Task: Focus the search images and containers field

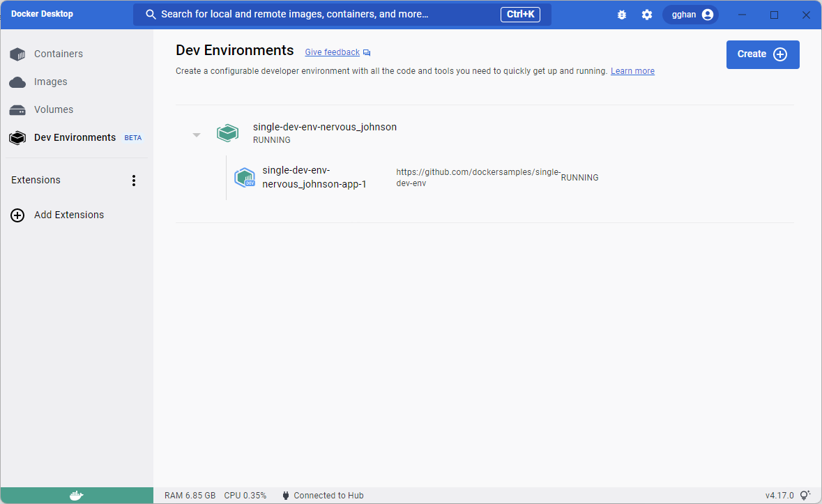Action: (342, 15)
